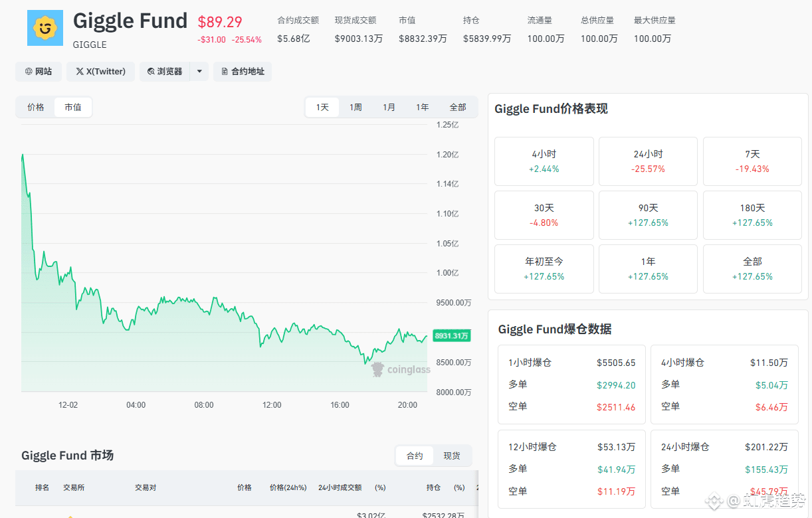The height and width of the screenshot is (518, 812).
Task: Expand the 浏览器 dropdown arrow
Action: (x=199, y=72)
